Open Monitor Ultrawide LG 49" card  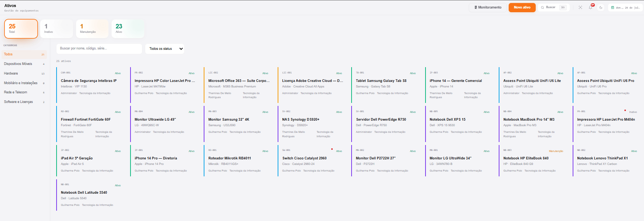pyautogui.click(x=165, y=124)
